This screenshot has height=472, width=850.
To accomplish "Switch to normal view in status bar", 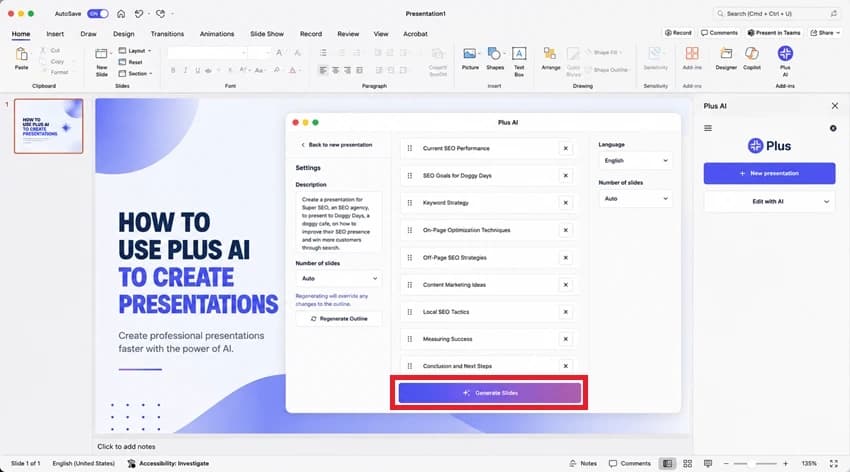I will [667, 463].
